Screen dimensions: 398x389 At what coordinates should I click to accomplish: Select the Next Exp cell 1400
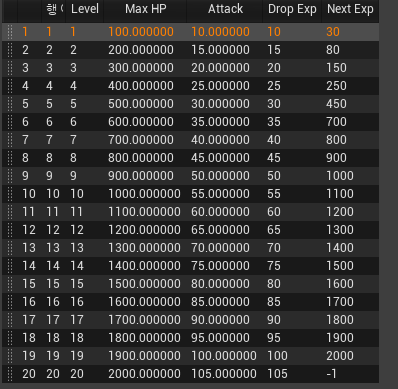(340, 248)
